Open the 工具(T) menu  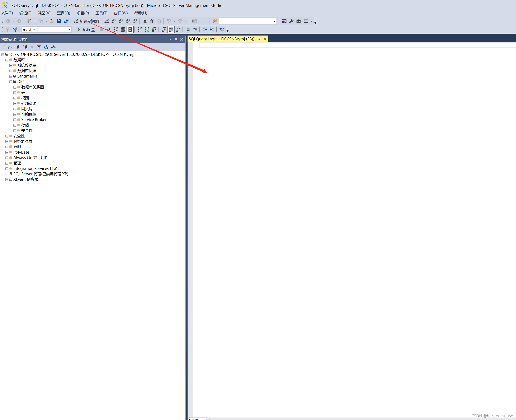click(101, 13)
